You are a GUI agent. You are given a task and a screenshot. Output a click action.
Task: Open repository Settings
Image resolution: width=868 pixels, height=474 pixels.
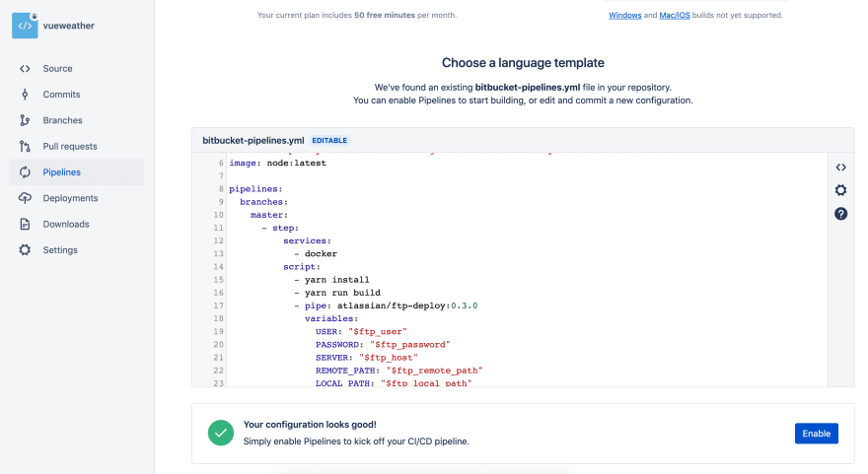77,250
